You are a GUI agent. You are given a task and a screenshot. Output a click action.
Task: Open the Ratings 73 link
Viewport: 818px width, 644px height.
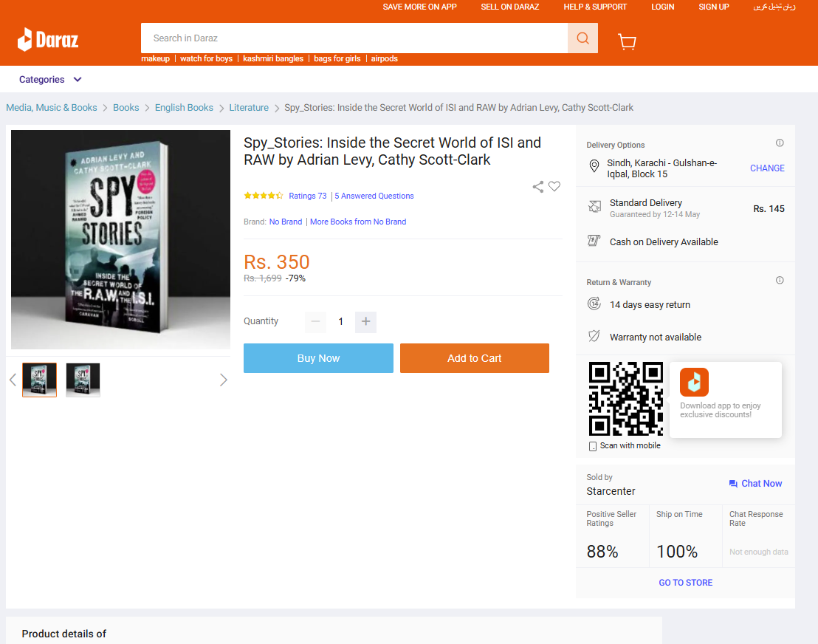pyautogui.click(x=307, y=196)
